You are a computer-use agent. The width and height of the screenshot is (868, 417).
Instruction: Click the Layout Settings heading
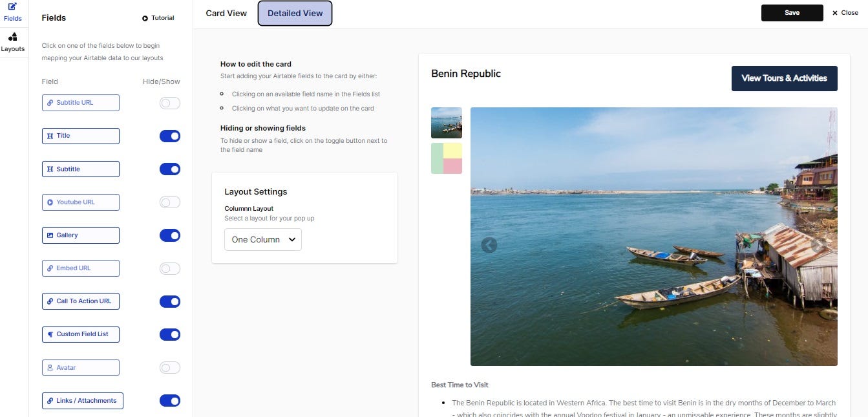coord(255,192)
